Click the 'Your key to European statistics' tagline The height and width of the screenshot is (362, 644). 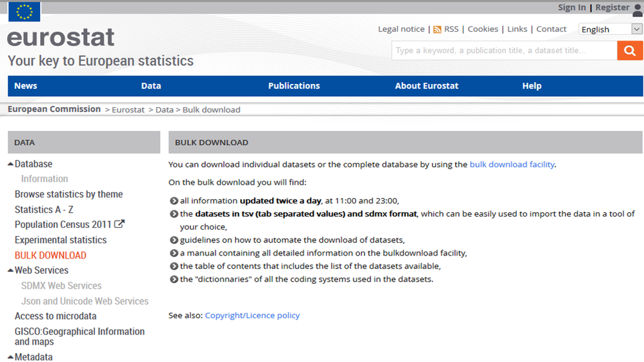click(101, 61)
